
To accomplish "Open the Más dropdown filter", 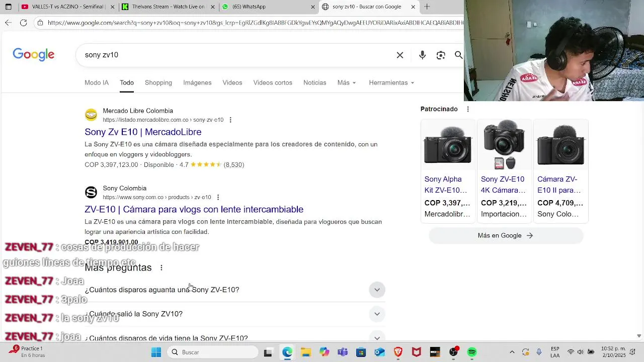I will tap(347, 83).
